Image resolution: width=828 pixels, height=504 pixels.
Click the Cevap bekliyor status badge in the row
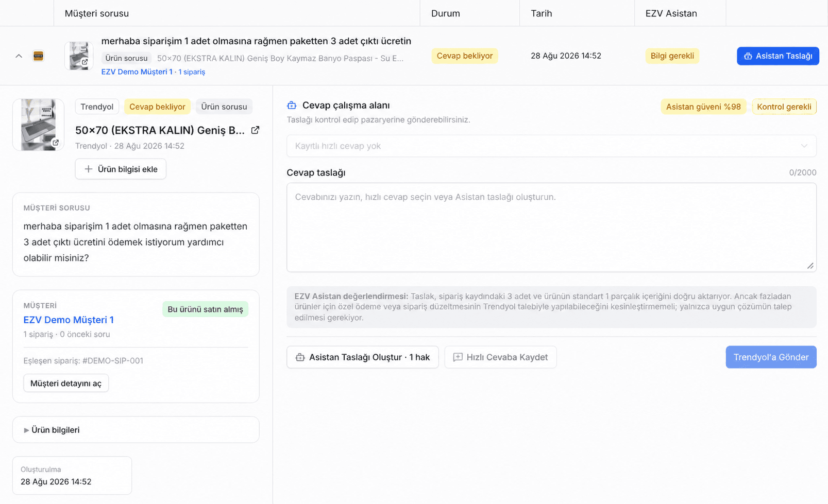(464, 56)
